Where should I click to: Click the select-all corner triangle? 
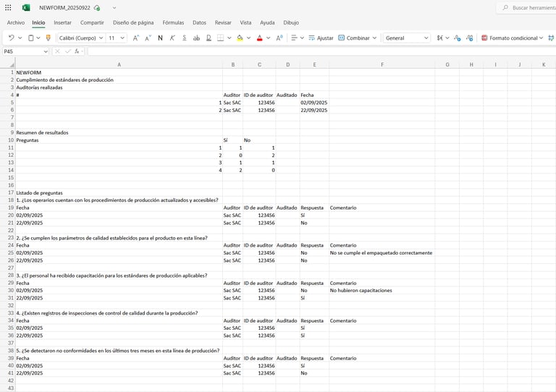tap(12, 65)
